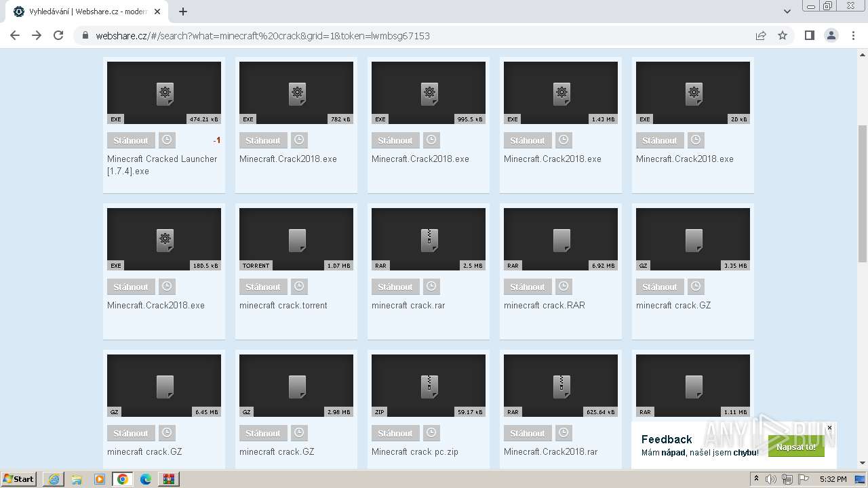Screen dimensions: 868x488
Task: Open the 59.17 kB ZIP file thumbnail
Action: pyautogui.click(x=429, y=386)
